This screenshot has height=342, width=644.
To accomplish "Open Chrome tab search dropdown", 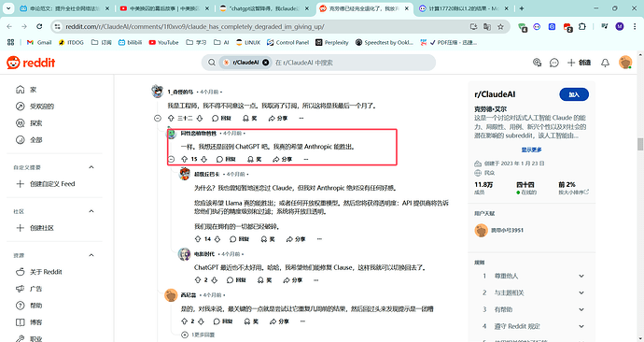I will pos(8,8).
